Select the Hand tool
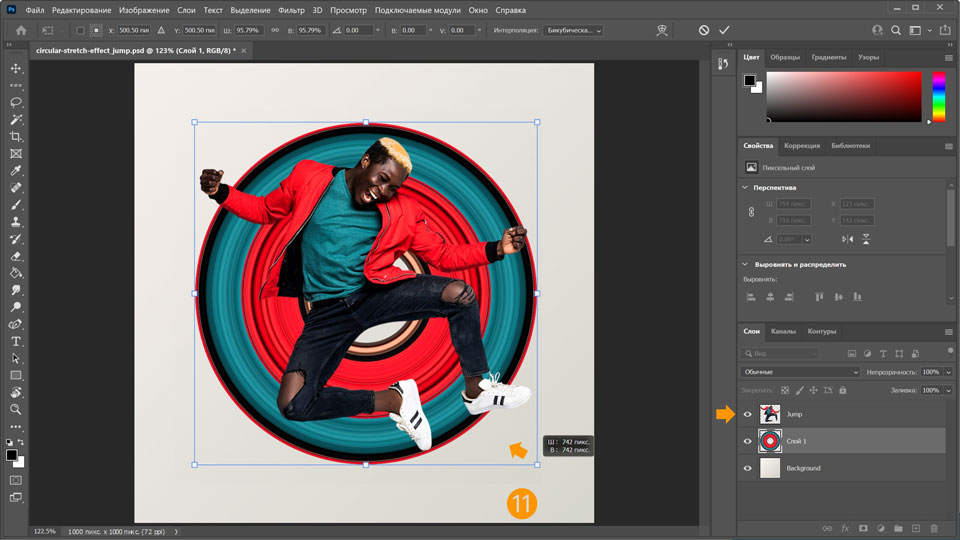This screenshot has width=960, height=540. coord(16,392)
